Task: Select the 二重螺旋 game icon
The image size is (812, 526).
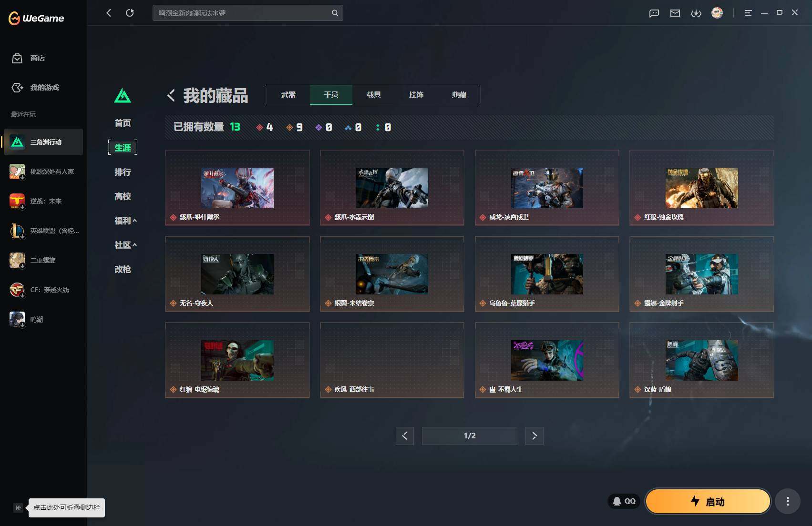Action: tap(17, 260)
